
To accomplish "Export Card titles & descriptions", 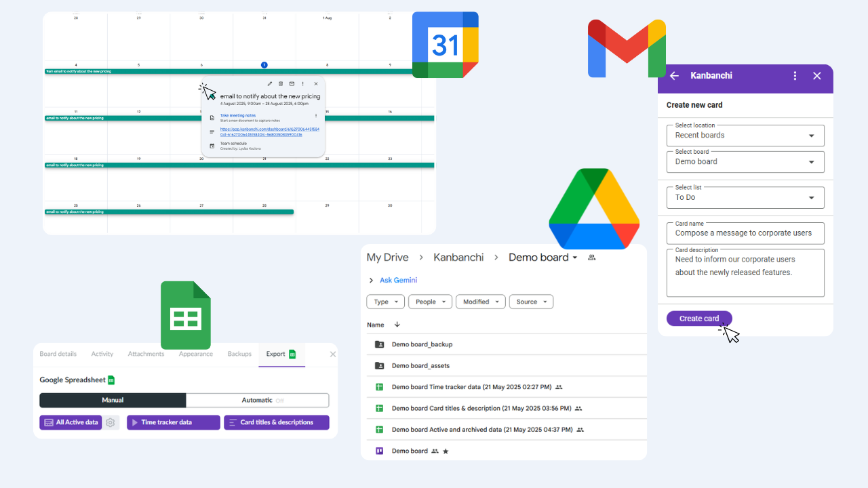I will point(277,422).
